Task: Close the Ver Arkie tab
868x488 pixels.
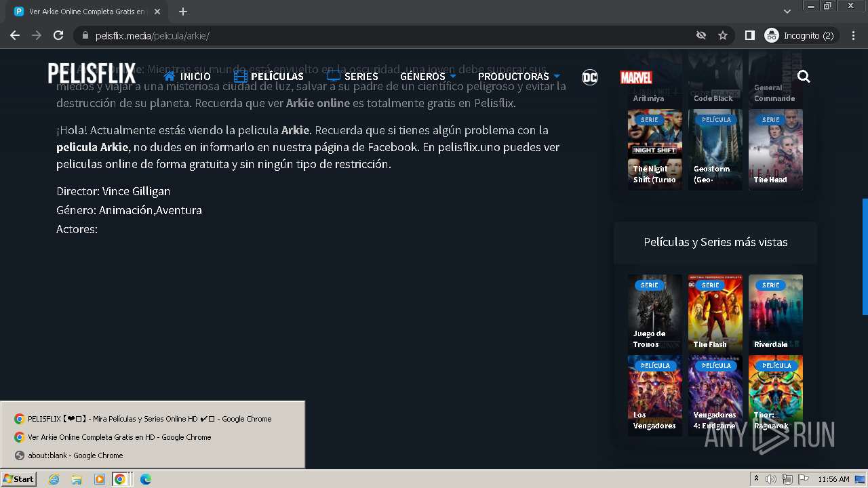Action: (157, 12)
